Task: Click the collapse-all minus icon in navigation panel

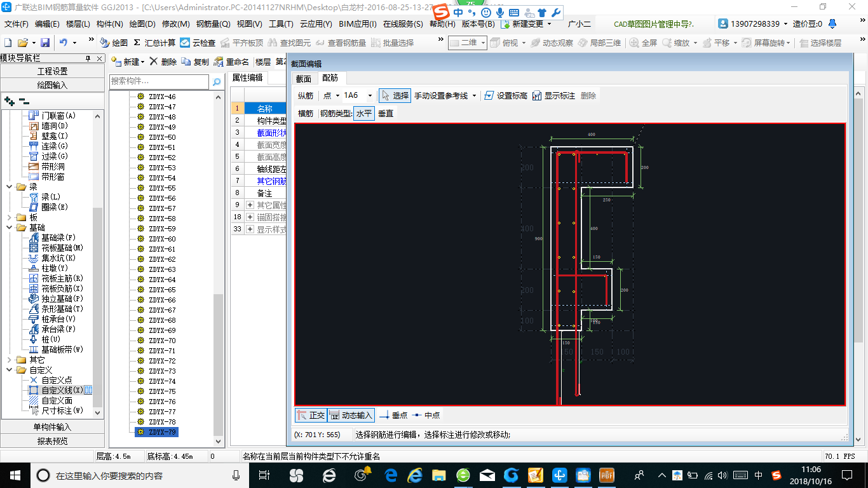Action: [23, 100]
